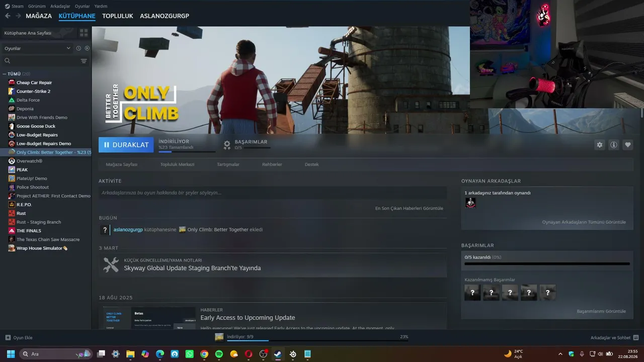Open WhatsApp from the taskbar
Screen dimensions: 644x362
[189, 354]
